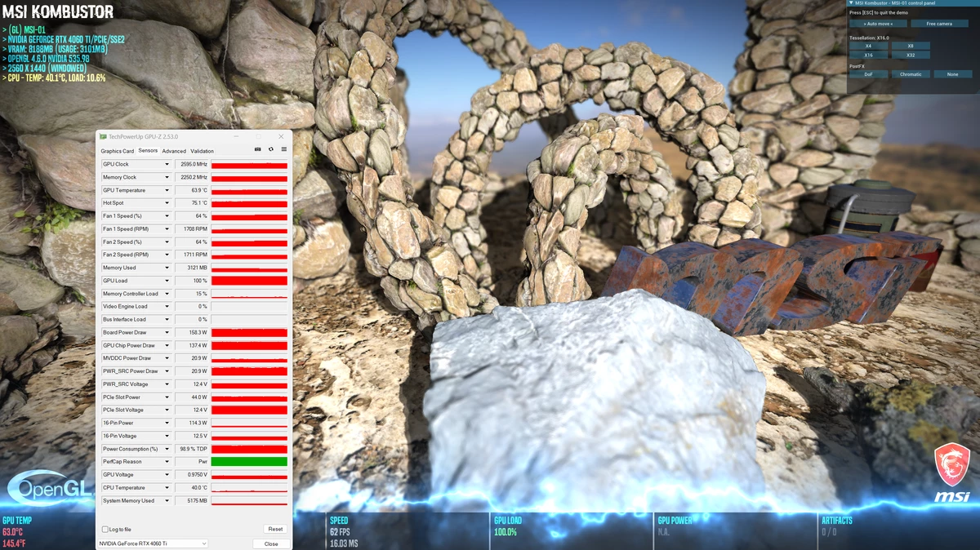980x550 pixels.
Task: Click the green PerfCap Reason bar
Action: 249,462
